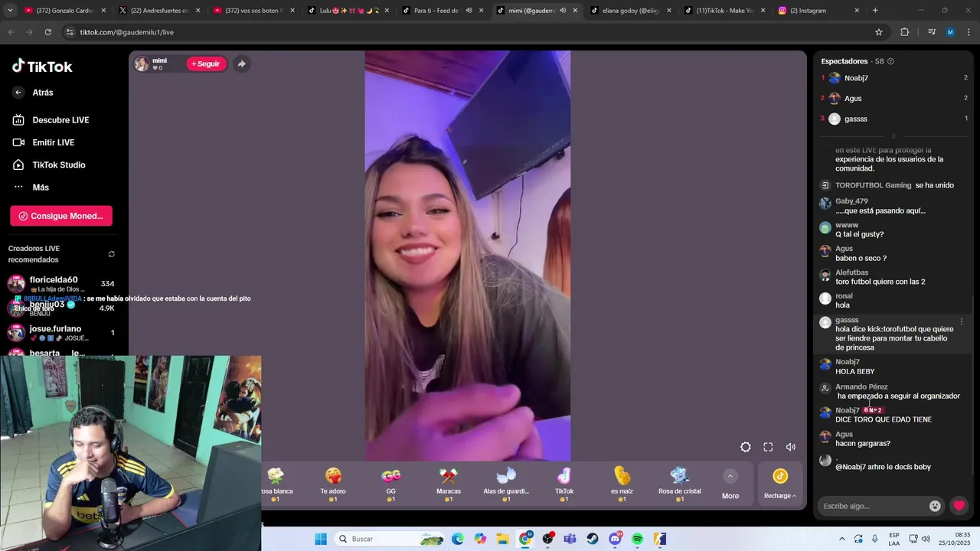The height and width of the screenshot is (551, 980).
Task: Click the chat input Escribe algo
Action: point(871,506)
